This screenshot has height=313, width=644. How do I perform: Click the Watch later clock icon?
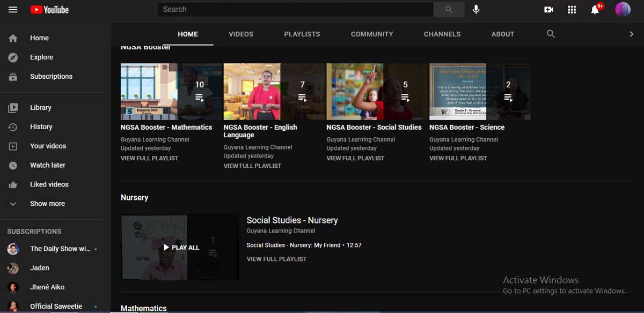click(x=13, y=166)
